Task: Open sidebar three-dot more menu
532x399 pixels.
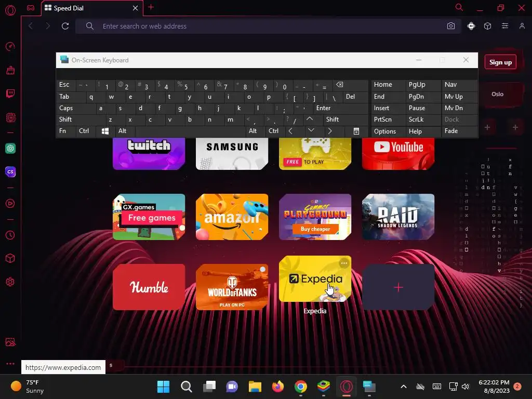Action: [x=10, y=364]
